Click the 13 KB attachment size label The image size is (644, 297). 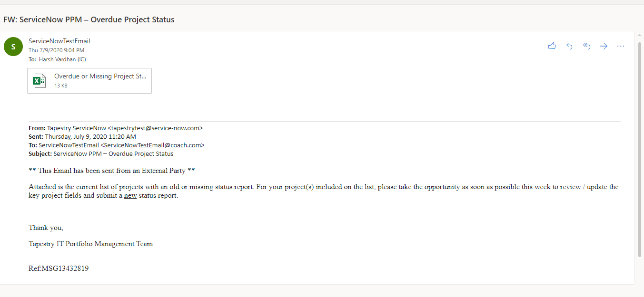(x=60, y=86)
